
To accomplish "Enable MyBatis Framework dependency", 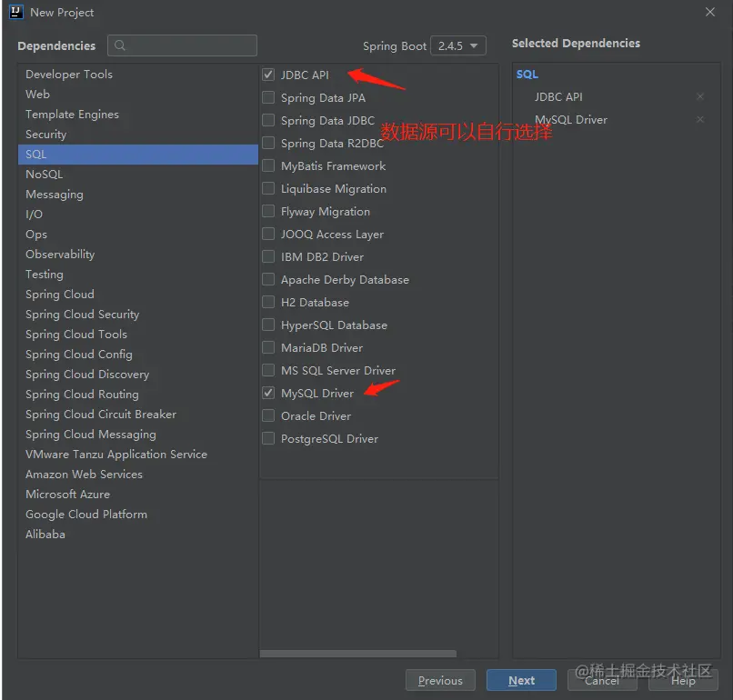I will (x=268, y=165).
